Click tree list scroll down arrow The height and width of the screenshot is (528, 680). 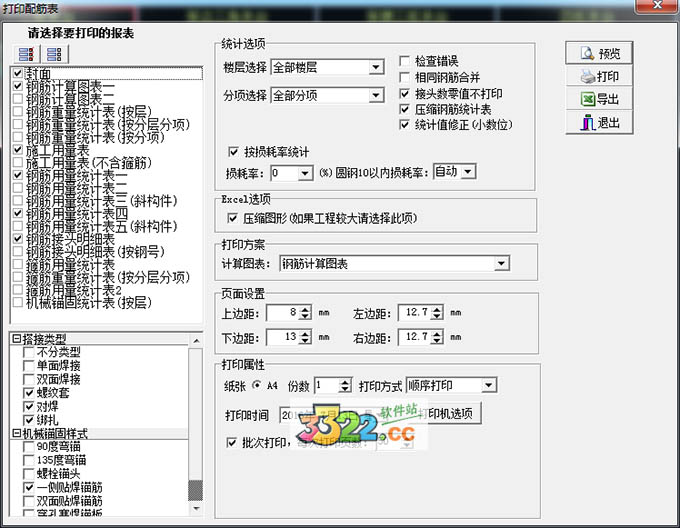click(x=196, y=508)
